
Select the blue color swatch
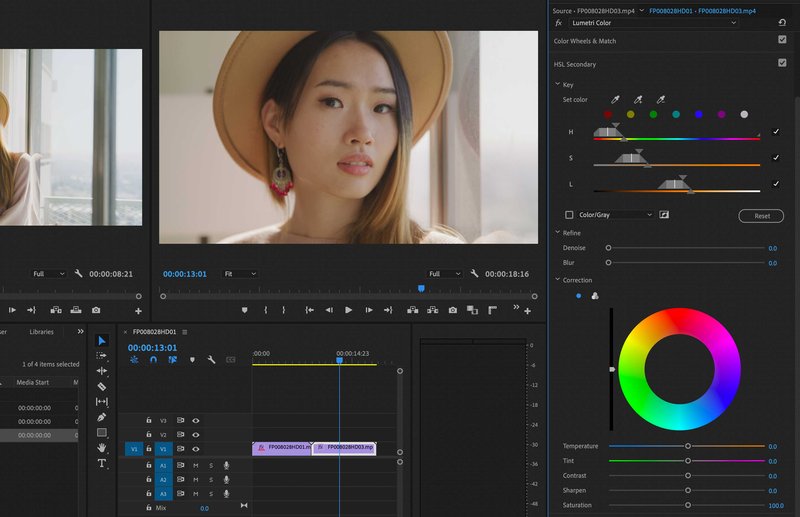[x=698, y=114]
